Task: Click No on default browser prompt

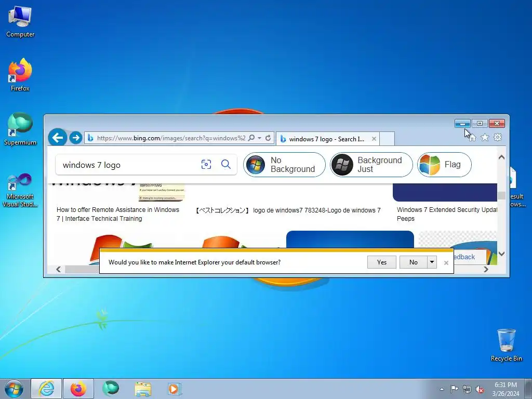Action: pos(413,262)
